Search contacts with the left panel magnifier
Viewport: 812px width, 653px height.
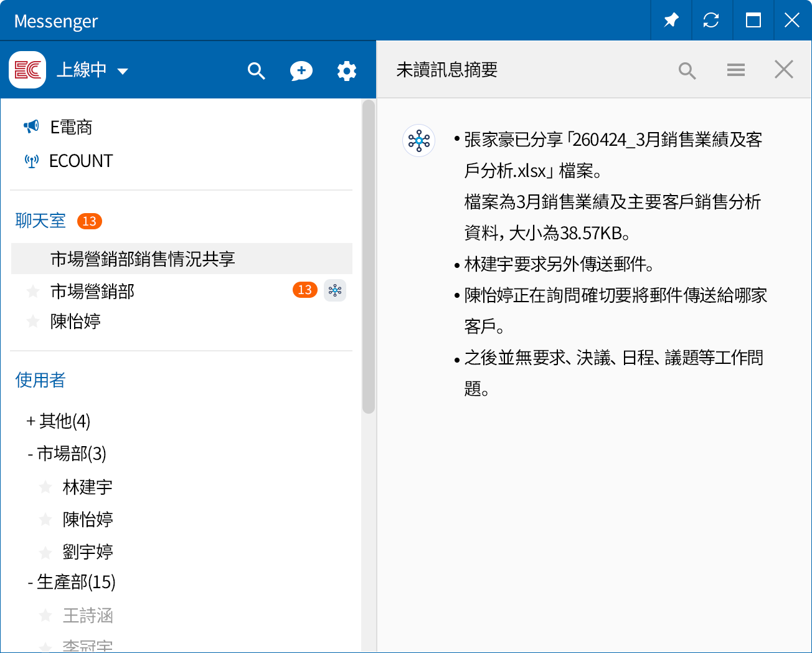coord(256,70)
